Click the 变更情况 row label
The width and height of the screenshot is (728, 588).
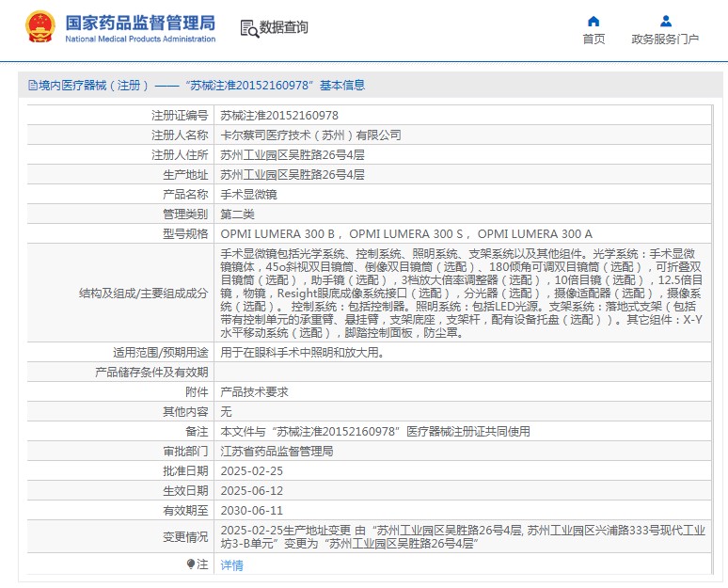185,537
